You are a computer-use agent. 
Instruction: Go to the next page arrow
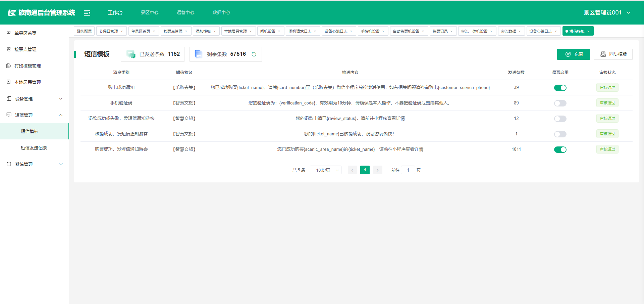click(x=378, y=170)
